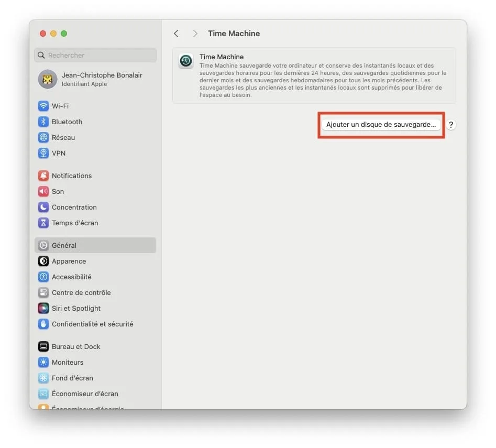Select the Siri et Spotlight icon
Viewport: 496px width, 448px height.
[x=43, y=308]
